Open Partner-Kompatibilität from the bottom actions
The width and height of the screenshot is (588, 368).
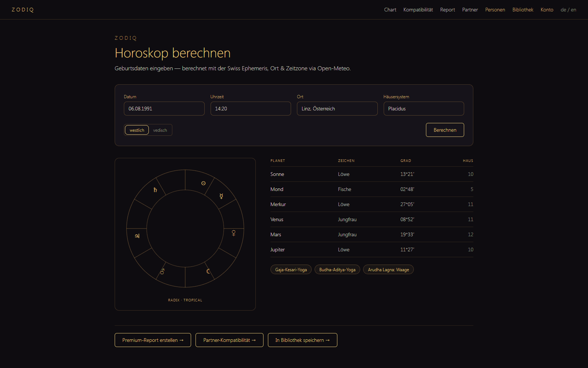click(x=229, y=340)
